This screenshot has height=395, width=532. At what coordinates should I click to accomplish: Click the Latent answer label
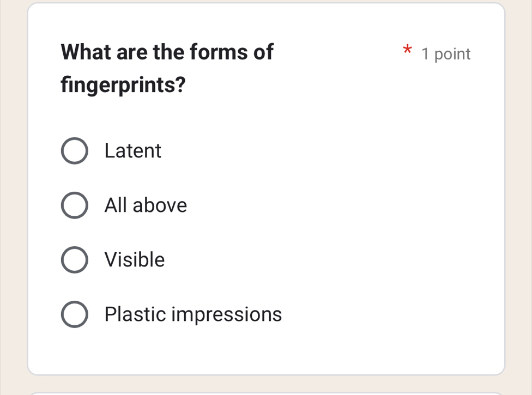[x=132, y=151]
